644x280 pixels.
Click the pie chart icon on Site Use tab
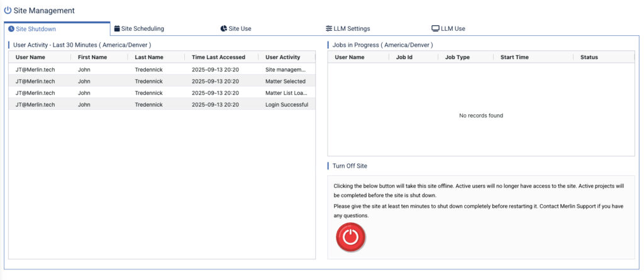coord(224,29)
